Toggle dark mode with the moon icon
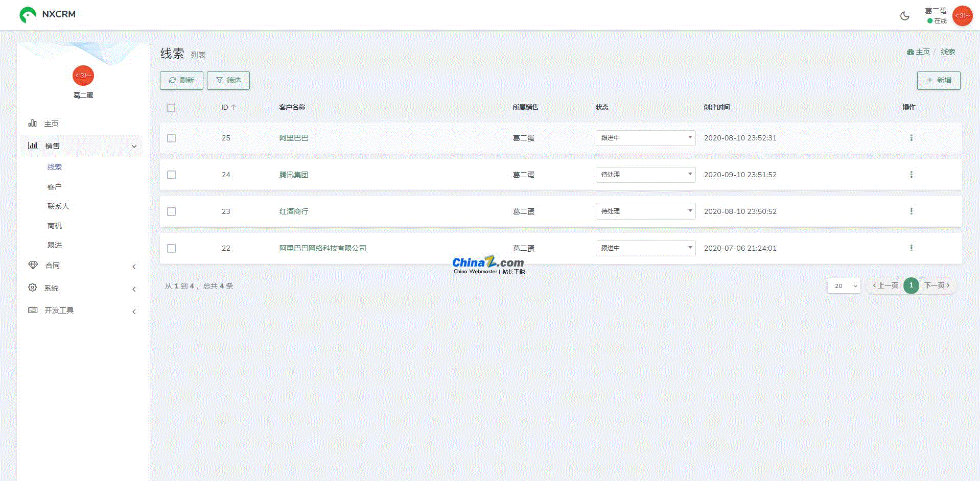This screenshot has width=980, height=481. pos(904,16)
